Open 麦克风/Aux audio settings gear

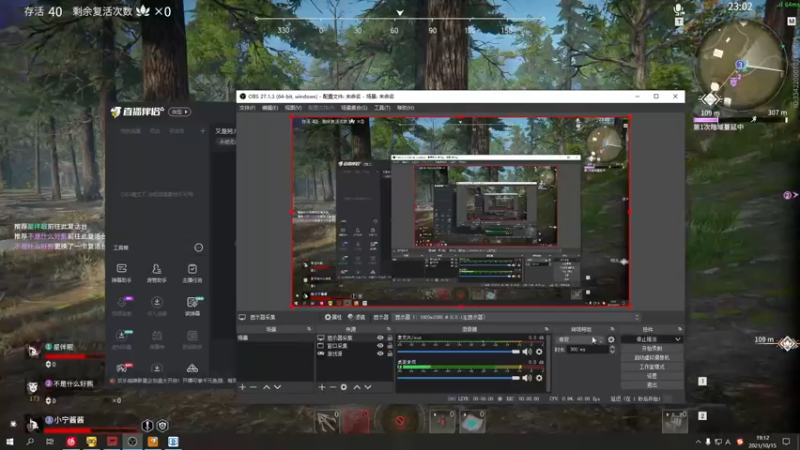[x=539, y=352]
